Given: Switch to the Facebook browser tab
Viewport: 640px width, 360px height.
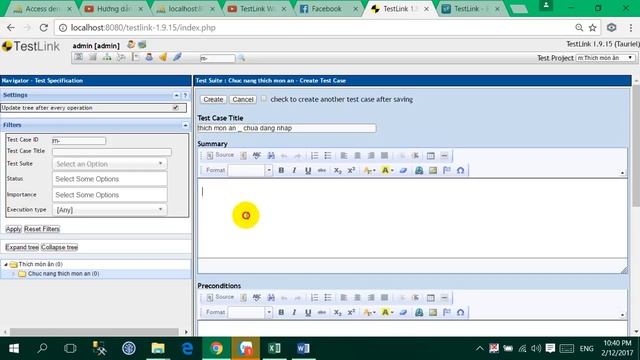Looking at the screenshot, I should (326, 9).
